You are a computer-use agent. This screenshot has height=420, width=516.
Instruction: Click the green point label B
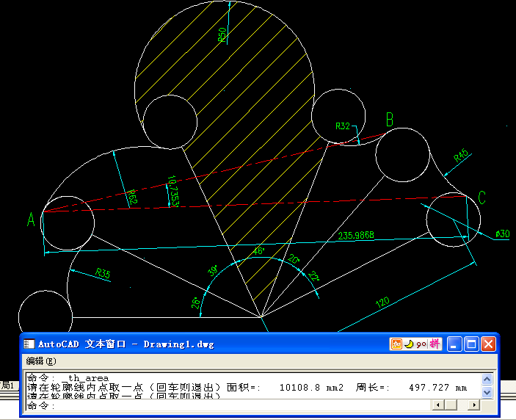pos(390,120)
